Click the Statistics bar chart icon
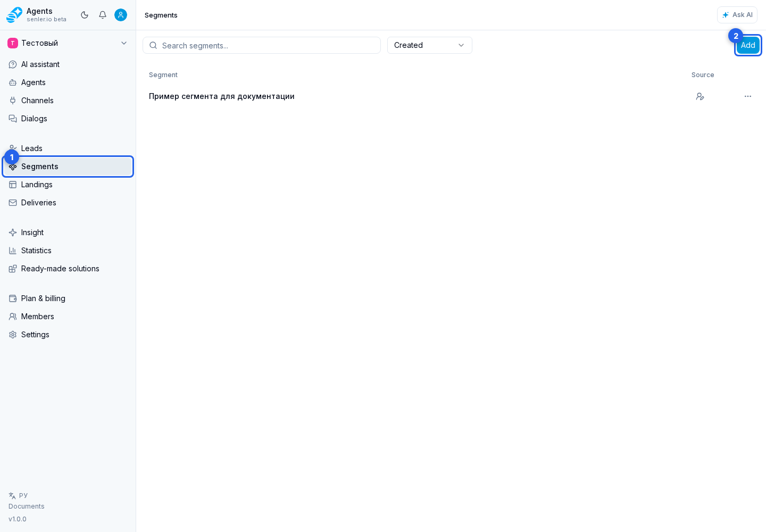This screenshot has height=532, width=766. (x=13, y=251)
